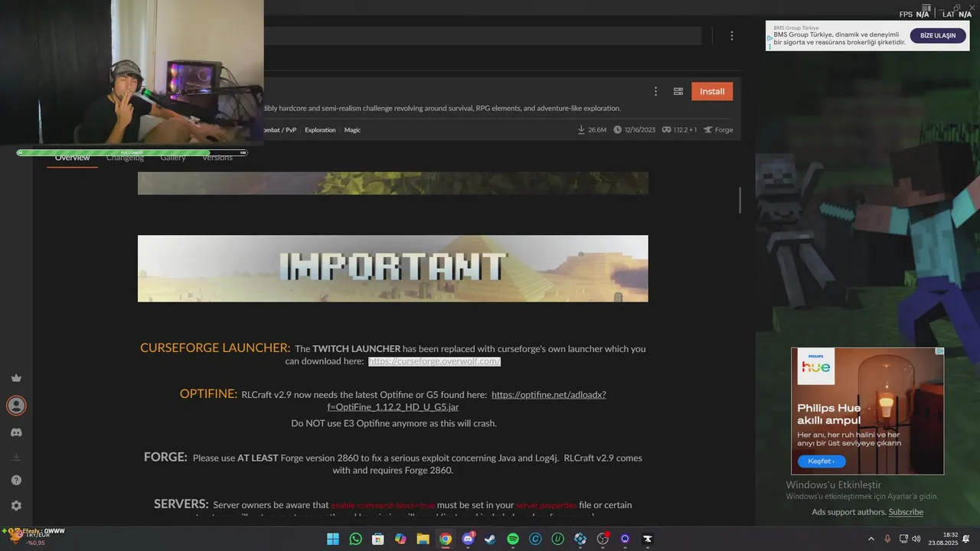Switch to Chrome in the taskbar

point(446,540)
